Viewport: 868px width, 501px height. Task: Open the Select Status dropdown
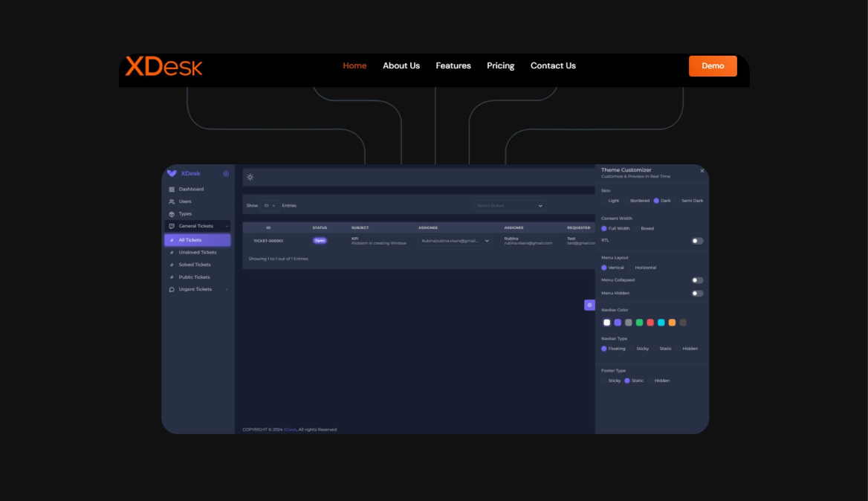(510, 205)
